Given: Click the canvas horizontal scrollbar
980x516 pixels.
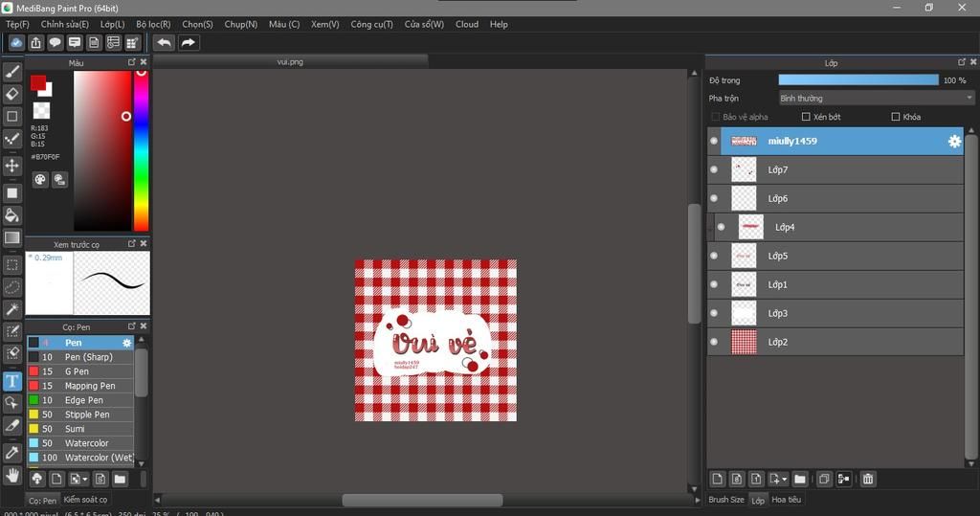Looking at the screenshot, I should (x=422, y=501).
